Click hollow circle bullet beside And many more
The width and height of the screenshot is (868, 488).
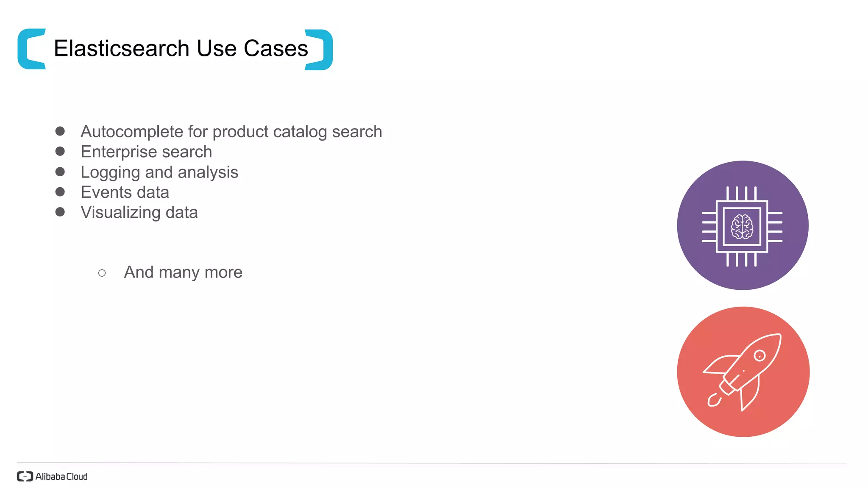coord(102,273)
